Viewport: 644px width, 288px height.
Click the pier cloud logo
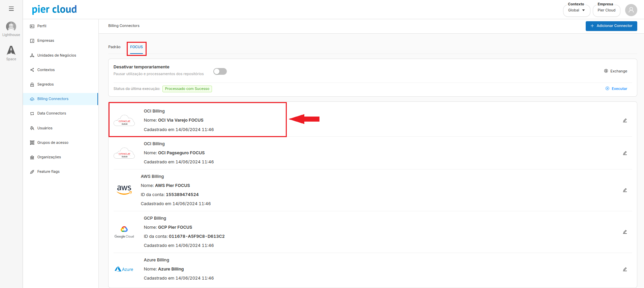[54, 9]
